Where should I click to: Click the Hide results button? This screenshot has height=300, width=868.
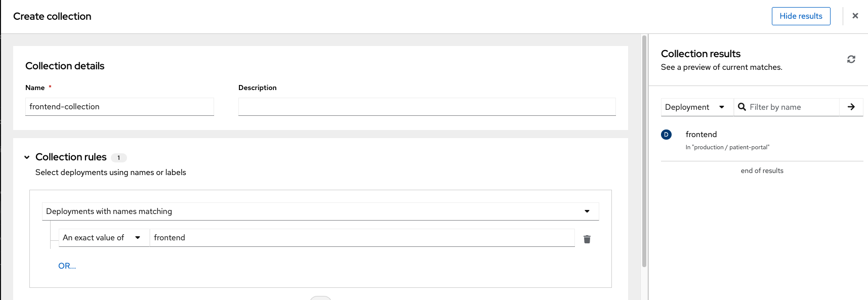tap(801, 16)
